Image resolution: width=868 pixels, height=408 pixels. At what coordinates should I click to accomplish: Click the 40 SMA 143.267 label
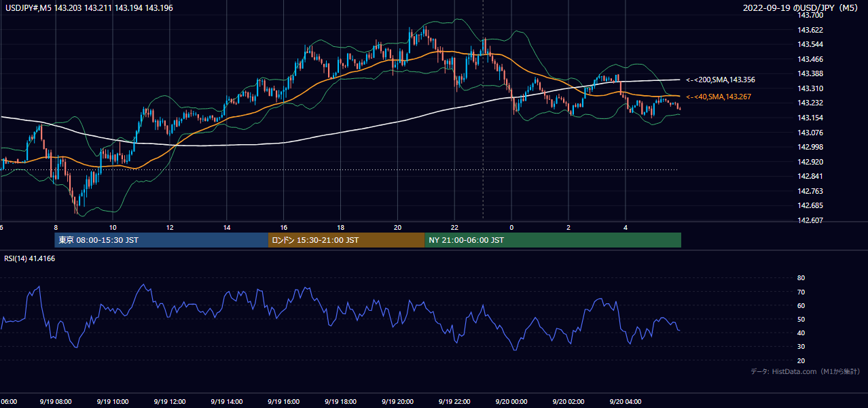719,97
